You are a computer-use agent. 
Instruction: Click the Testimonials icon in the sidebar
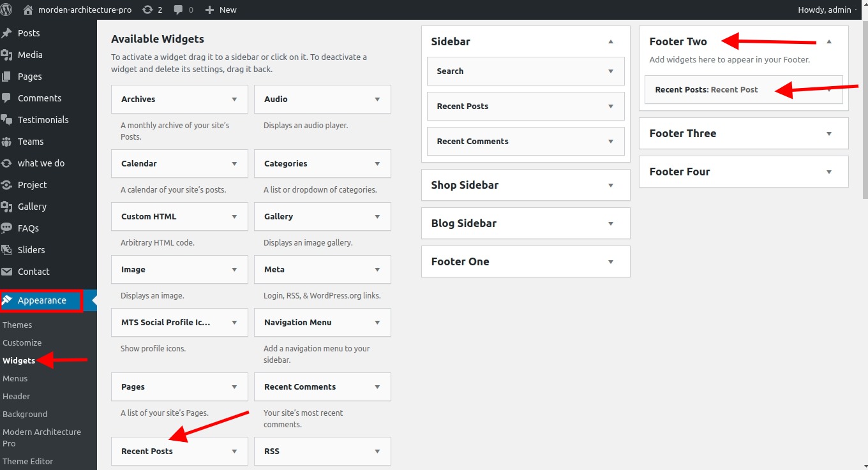coord(6,120)
